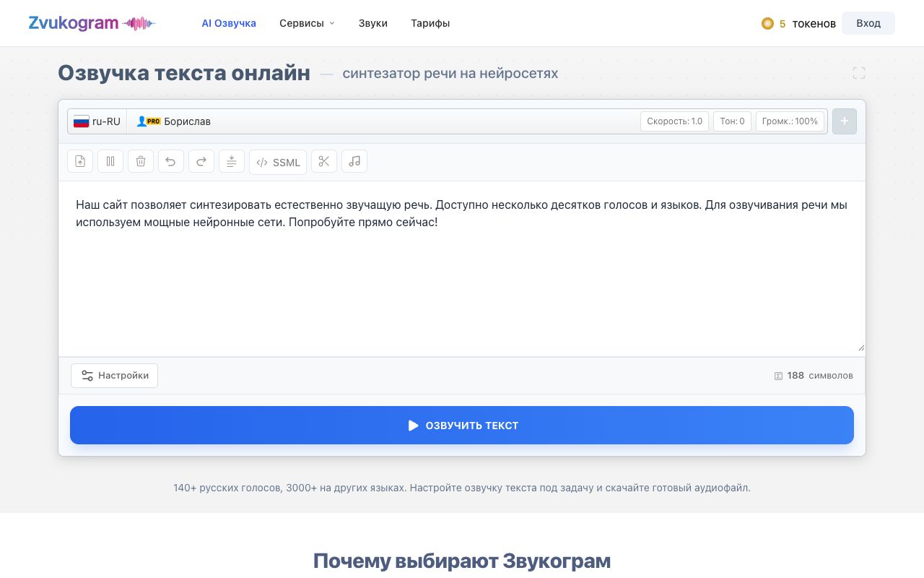Click the ОЗВУЧИТЬ ТЕКСТ button
The width and height of the screenshot is (924, 578).
pyautogui.click(x=462, y=426)
